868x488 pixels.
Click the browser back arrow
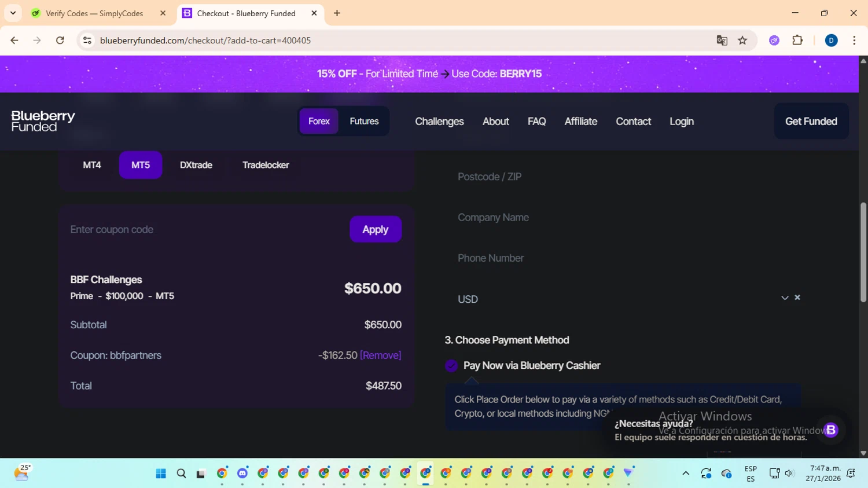(x=14, y=41)
